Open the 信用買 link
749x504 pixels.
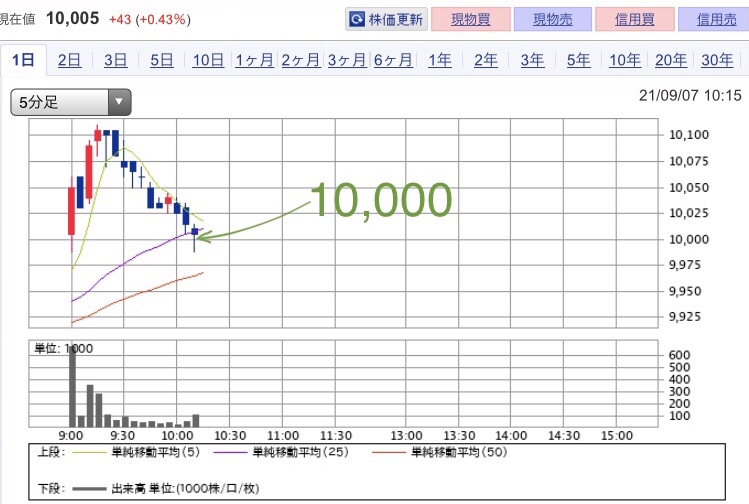click(x=634, y=19)
